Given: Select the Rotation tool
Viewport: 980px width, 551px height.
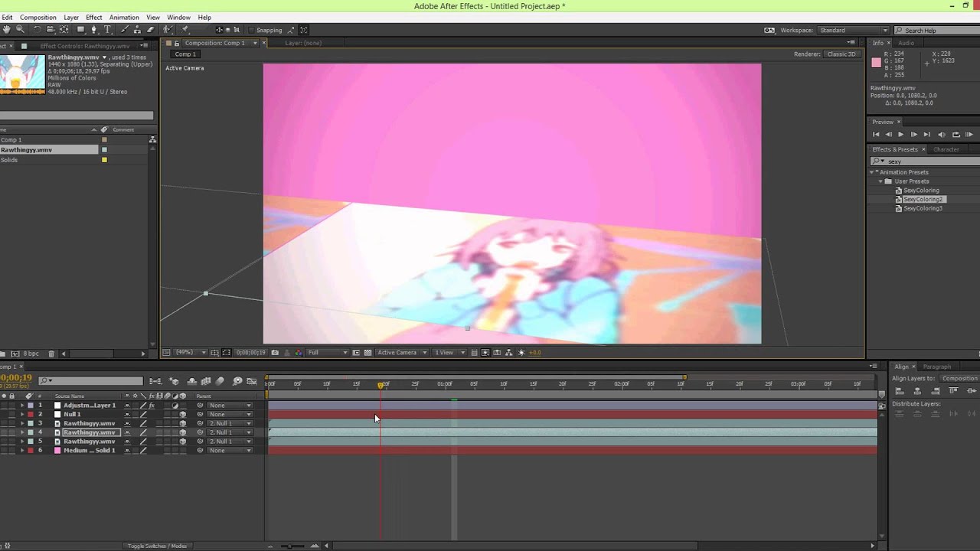Looking at the screenshot, I should 36,30.
